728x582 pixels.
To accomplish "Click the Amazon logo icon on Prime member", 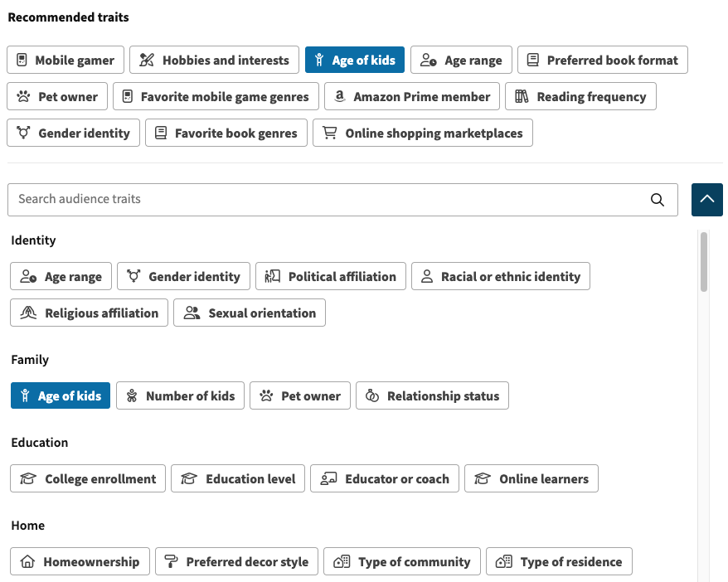I will [340, 96].
